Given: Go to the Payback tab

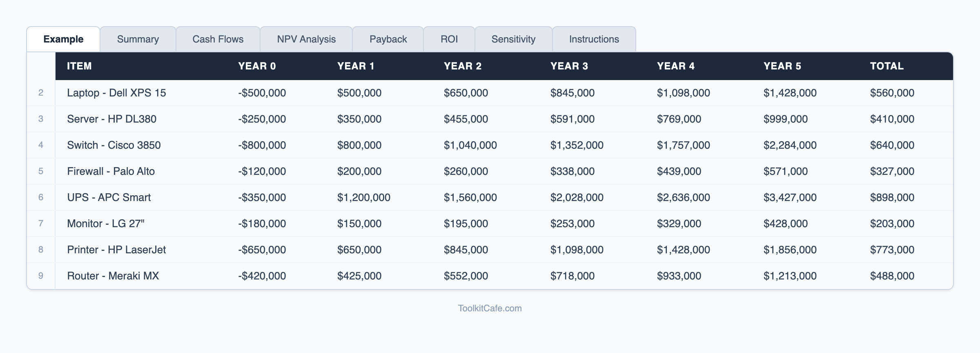Looking at the screenshot, I should click(x=388, y=39).
